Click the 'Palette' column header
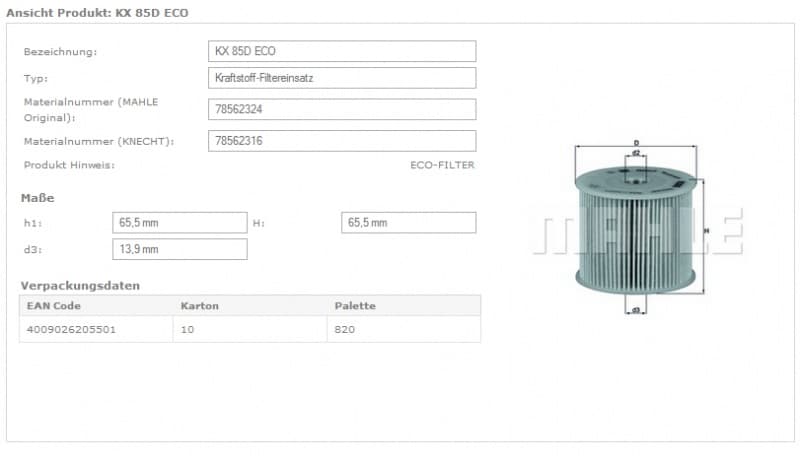Screen dimensions: 800x462 [x=355, y=306]
